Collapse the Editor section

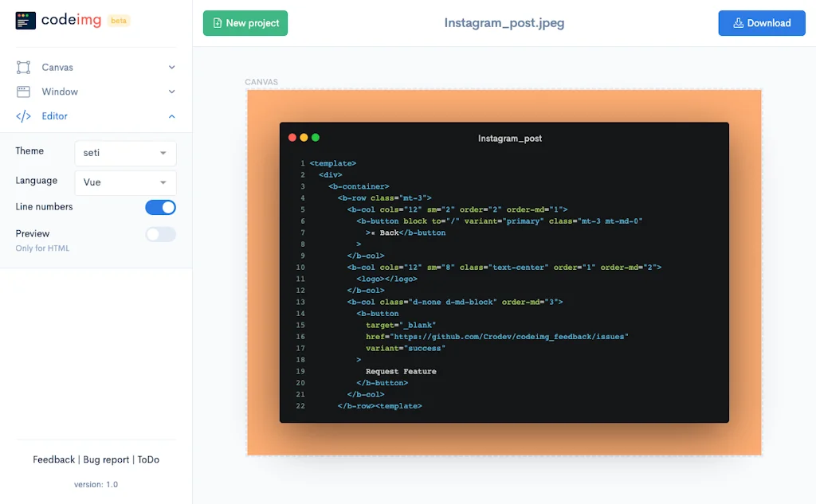coord(171,115)
